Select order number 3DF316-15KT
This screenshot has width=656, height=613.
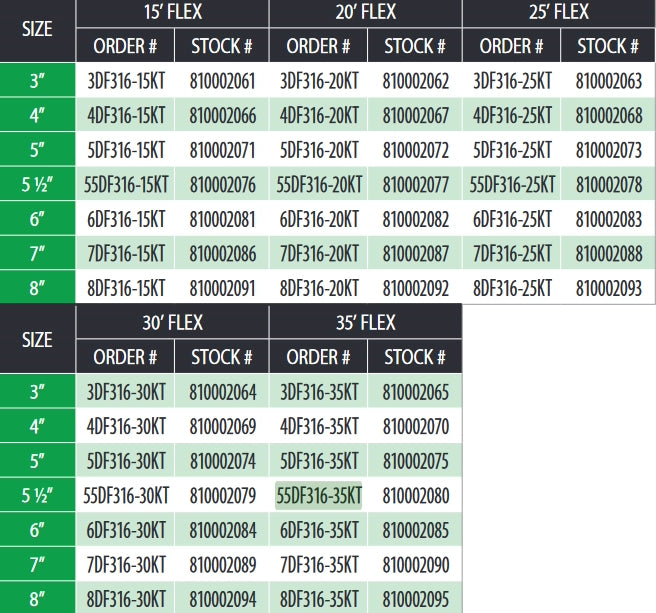tap(126, 81)
